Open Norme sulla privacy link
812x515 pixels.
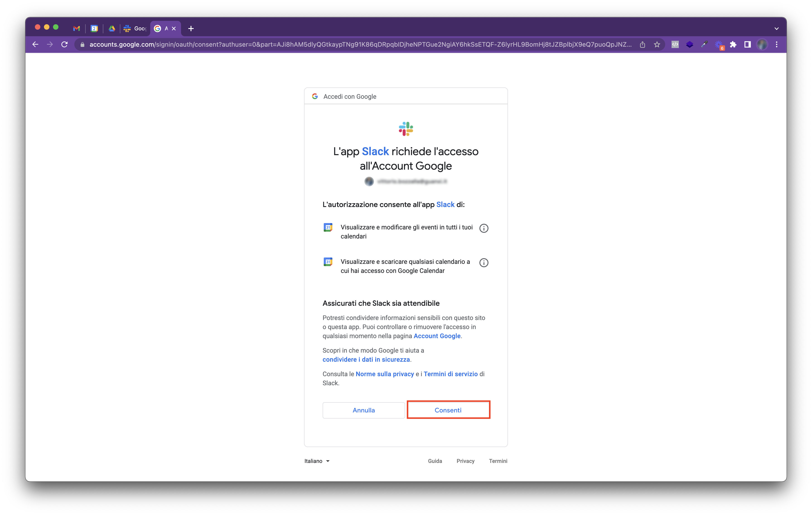pyautogui.click(x=384, y=374)
